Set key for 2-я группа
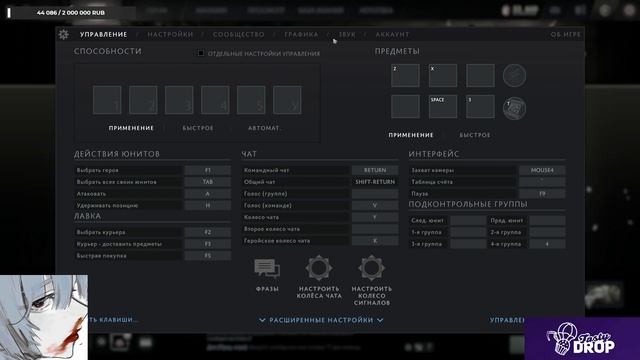 click(x=547, y=232)
